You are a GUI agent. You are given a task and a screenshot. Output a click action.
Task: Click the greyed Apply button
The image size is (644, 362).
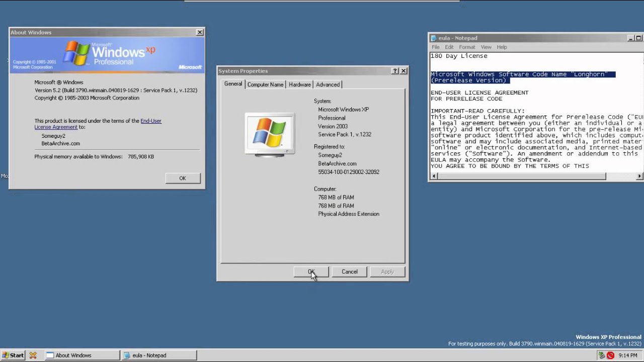pyautogui.click(x=387, y=271)
